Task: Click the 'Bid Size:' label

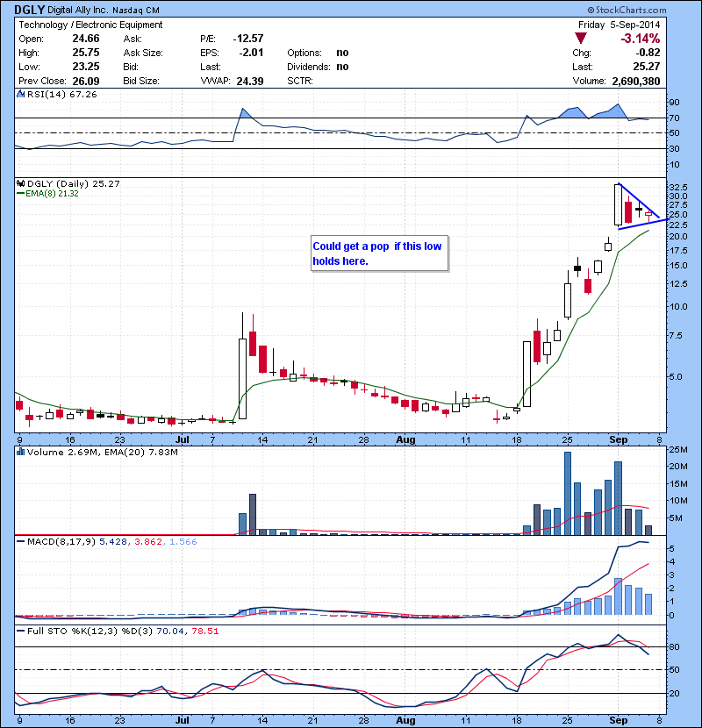Action: 141,81
